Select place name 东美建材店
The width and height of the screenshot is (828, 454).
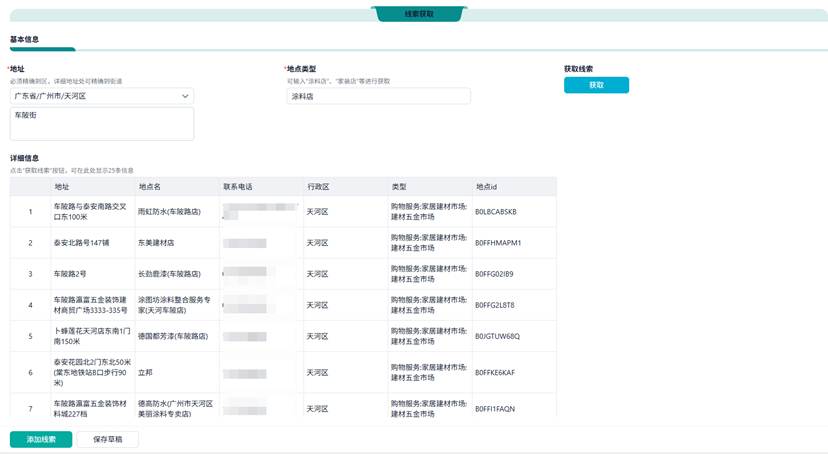[156, 243]
